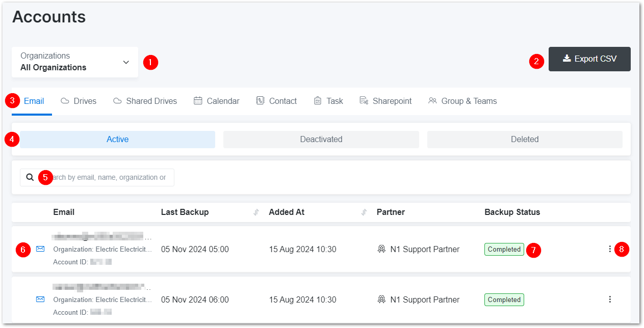
Task: Click the Export CSV button
Action: [589, 59]
